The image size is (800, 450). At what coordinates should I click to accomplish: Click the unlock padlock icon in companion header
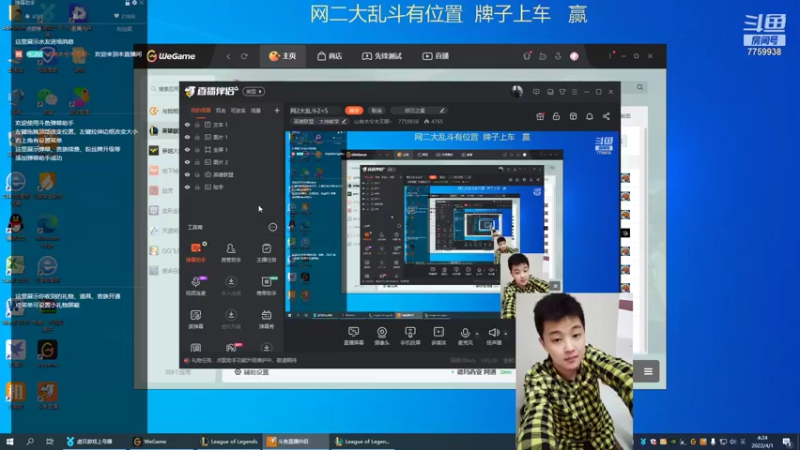[x=556, y=116]
